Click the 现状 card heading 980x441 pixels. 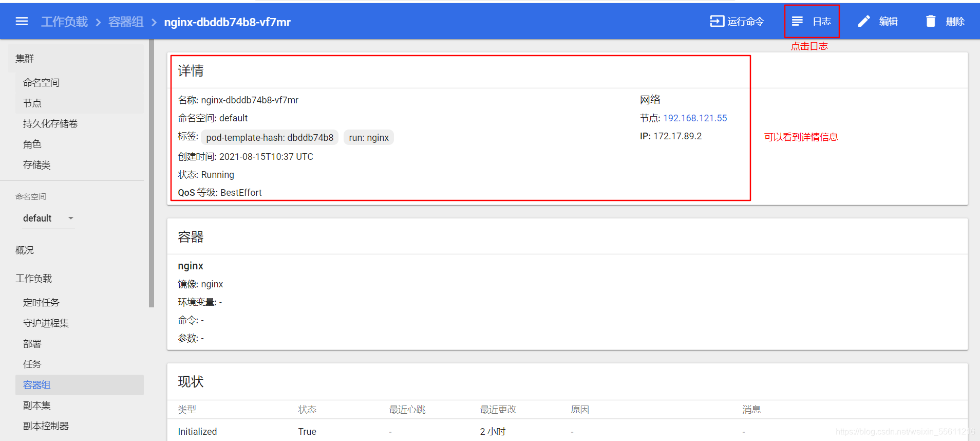pos(191,381)
